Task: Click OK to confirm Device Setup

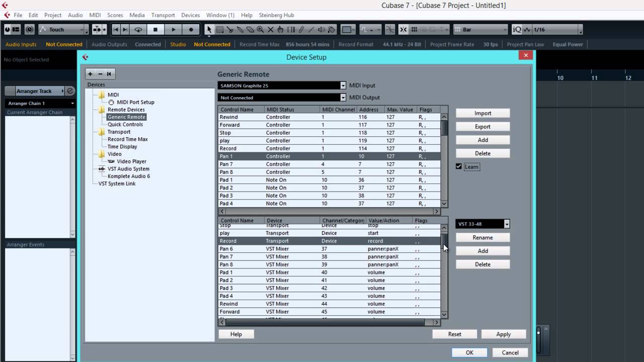Action: click(x=469, y=352)
